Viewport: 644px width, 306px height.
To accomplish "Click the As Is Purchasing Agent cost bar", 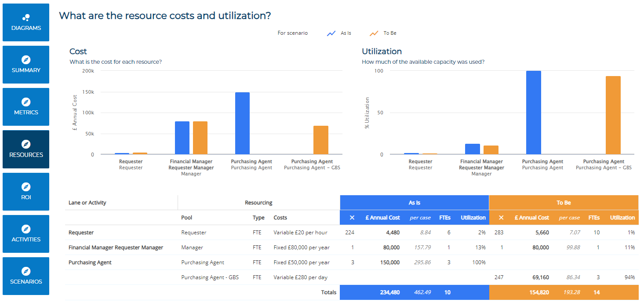I will pyautogui.click(x=242, y=123).
